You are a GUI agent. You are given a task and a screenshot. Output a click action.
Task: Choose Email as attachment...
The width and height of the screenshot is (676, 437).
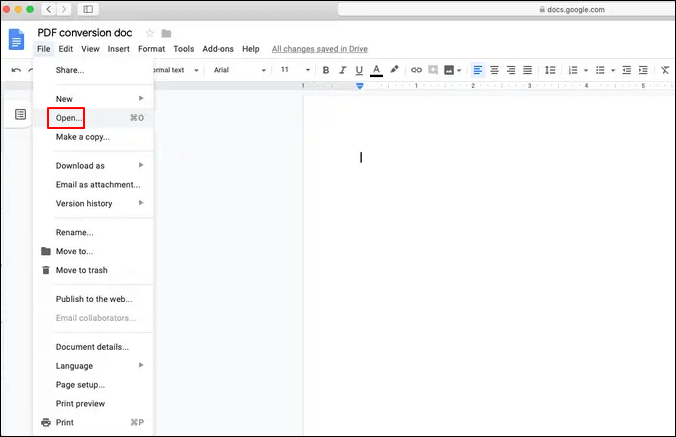(93, 184)
